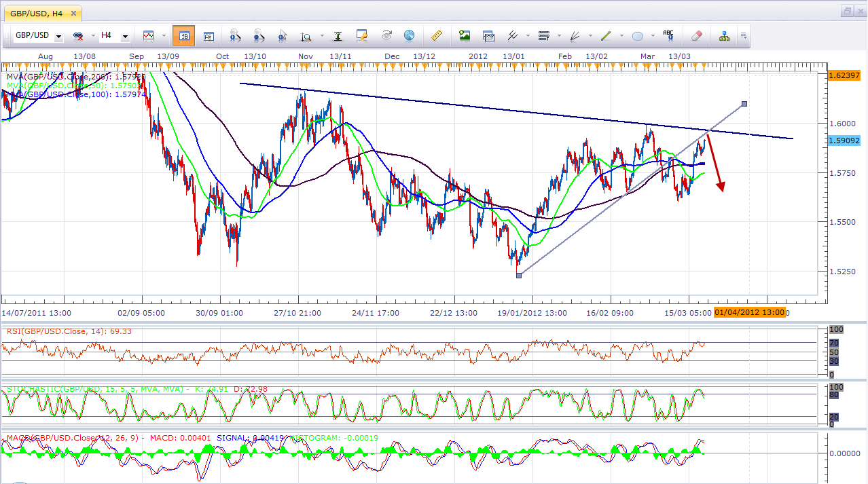Click the green vertical fit-to-scale icon
The height and width of the screenshot is (484, 868).
tap(338, 35)
